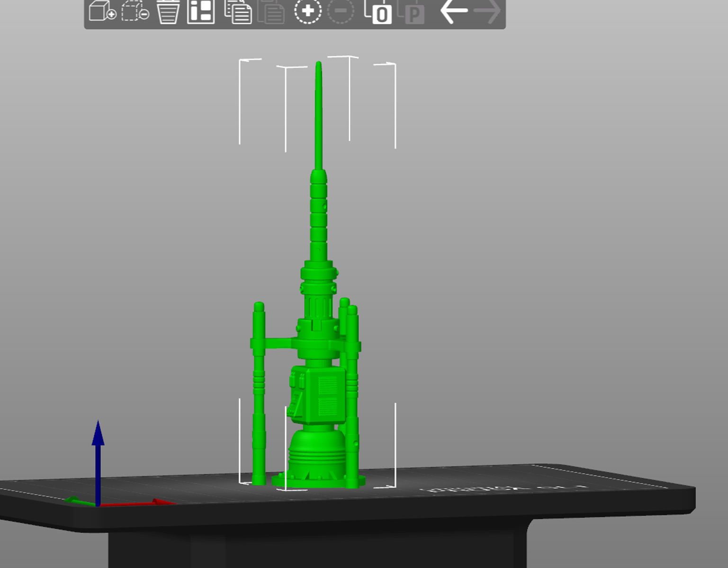Click the greyed-out Remove instance minus icon
This screenshot has width=728, height=568.
(341, 11)
